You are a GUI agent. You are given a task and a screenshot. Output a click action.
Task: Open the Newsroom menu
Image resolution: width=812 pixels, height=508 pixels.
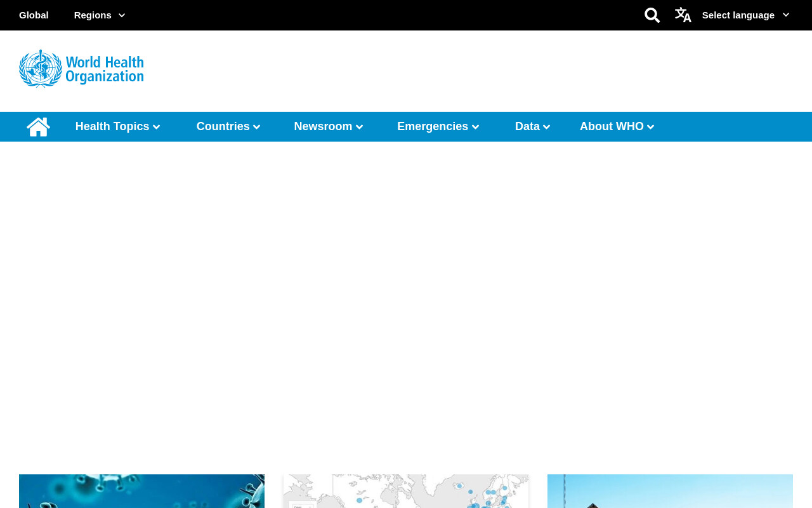pyautogui.click(x=329, y=126)
